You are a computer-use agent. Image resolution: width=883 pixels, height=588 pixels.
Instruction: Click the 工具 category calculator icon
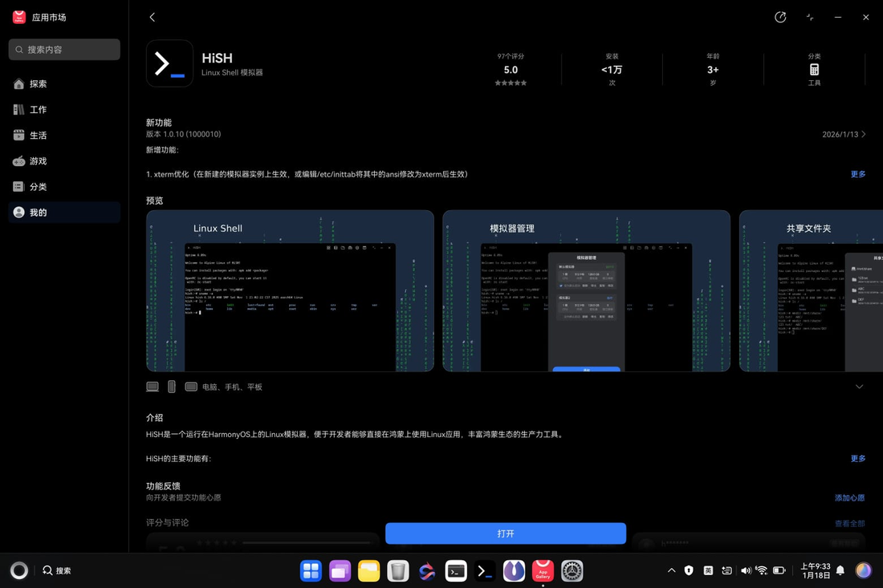[x=814, y=71]
